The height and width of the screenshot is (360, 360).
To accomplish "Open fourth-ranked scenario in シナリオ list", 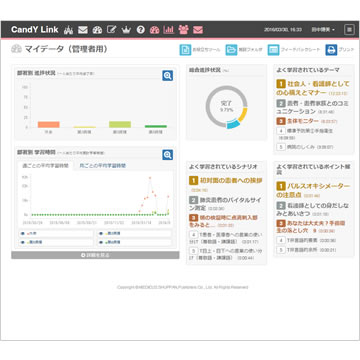I will pos(226,238).
